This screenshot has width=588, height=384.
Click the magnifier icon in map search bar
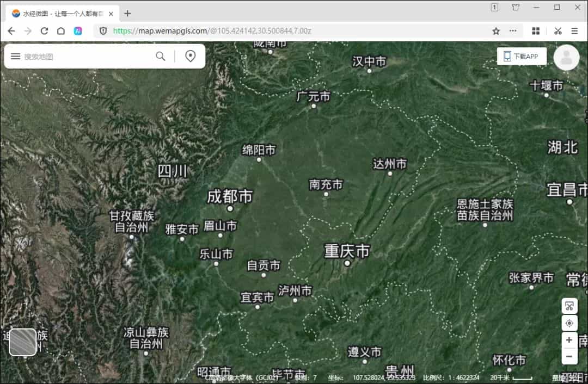[x=160, y=56]
